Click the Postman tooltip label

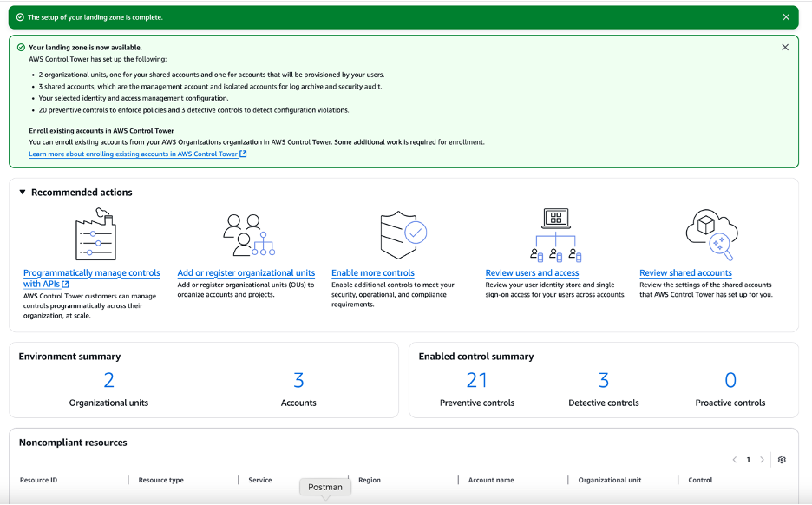(x=325, y=487)
